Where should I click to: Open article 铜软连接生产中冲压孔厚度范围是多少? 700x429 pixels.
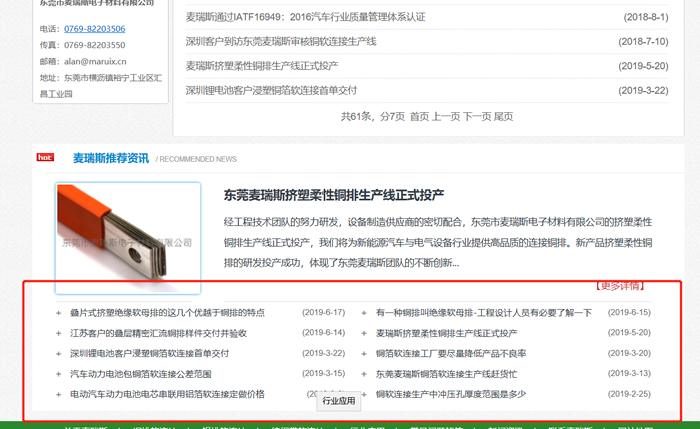pos(451,394)
